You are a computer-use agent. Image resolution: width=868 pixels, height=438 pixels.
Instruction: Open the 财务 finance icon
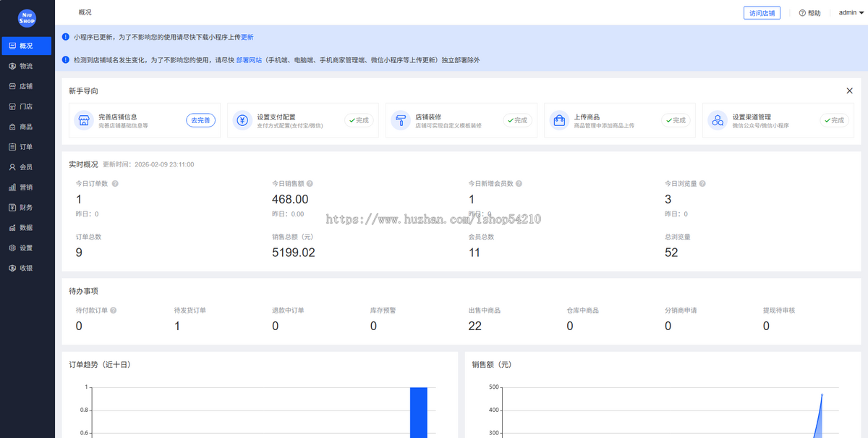click(x=12, y=208)
